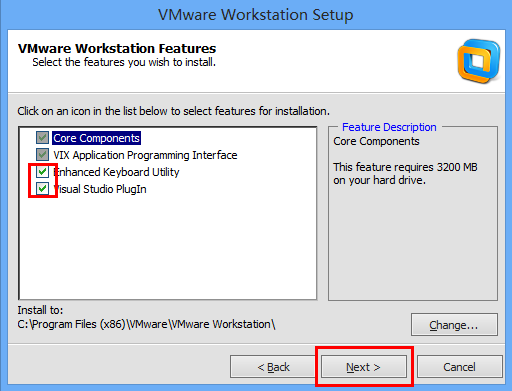Viewport: 512px width, 391px height.
Task: Select VIX Application Programming Interface row
Action: tap(145, 155)
